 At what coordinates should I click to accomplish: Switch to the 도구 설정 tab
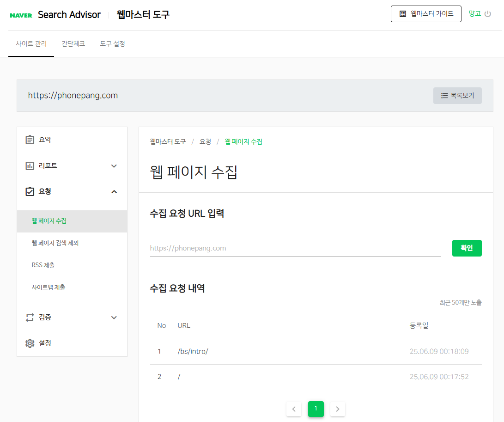pos(112,44)
